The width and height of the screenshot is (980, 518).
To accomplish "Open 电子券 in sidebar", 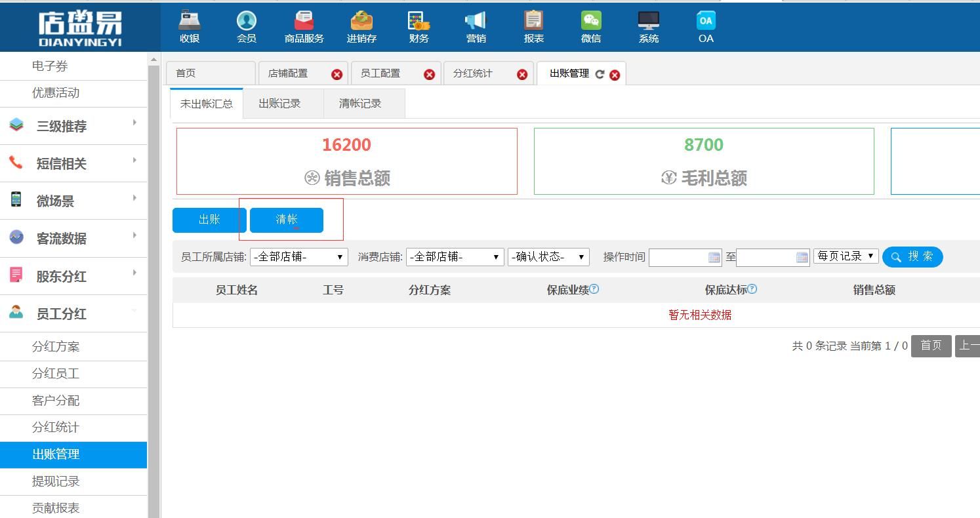I will [x=73, y=66].
